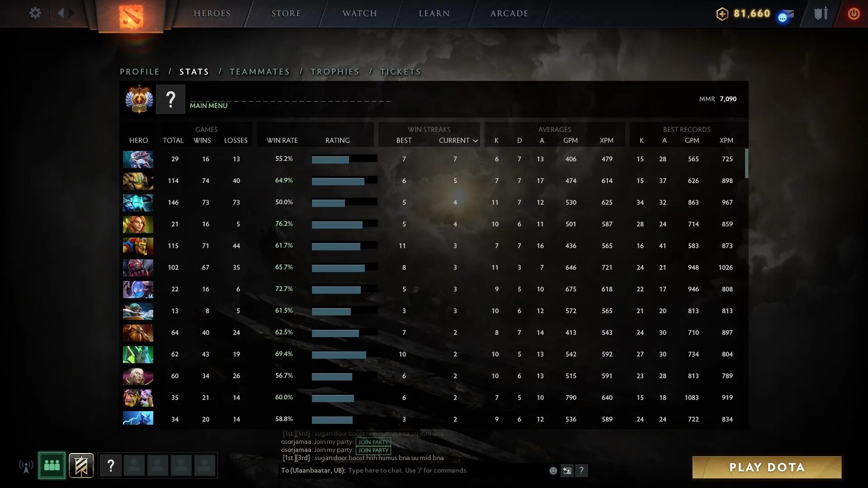The width and height of the screenshot is (868, 488).
Task: Sort table by Total games column
Action: coord(173,141)
